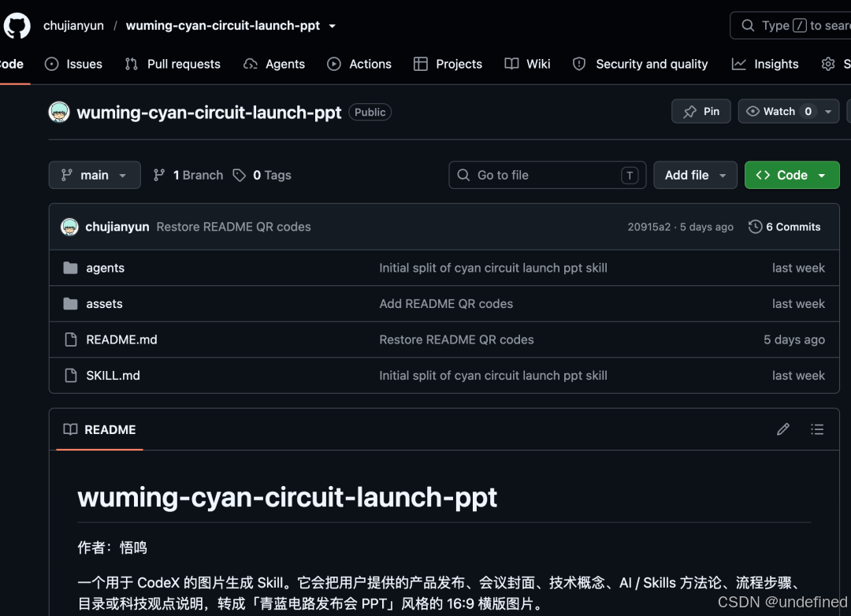
Task: Open the commit hash 20915a2
Action: click(x=649, y=227)
